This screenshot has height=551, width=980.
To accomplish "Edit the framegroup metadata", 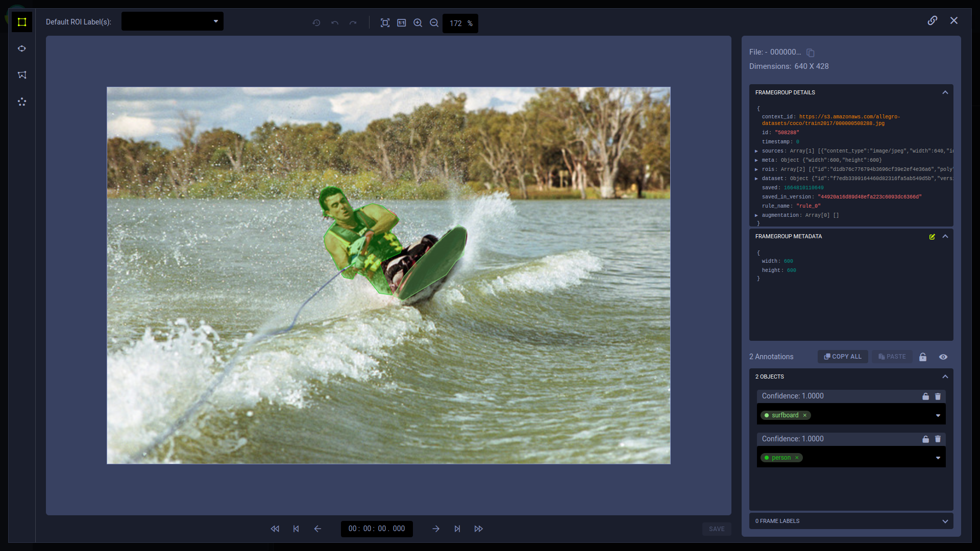I will (x=932, y=237).
